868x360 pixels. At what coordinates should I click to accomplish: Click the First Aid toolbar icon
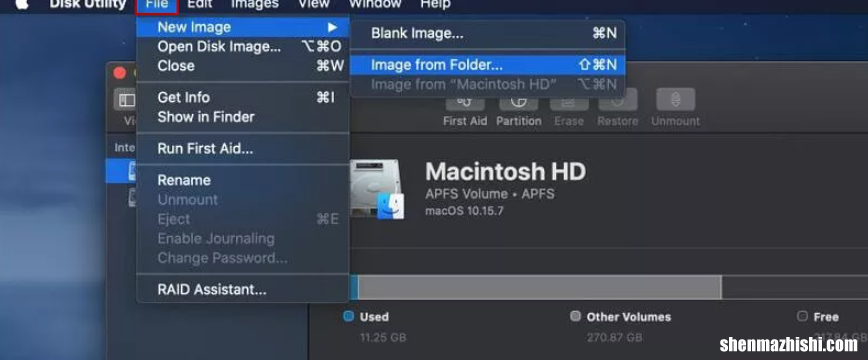pos(465,102)
